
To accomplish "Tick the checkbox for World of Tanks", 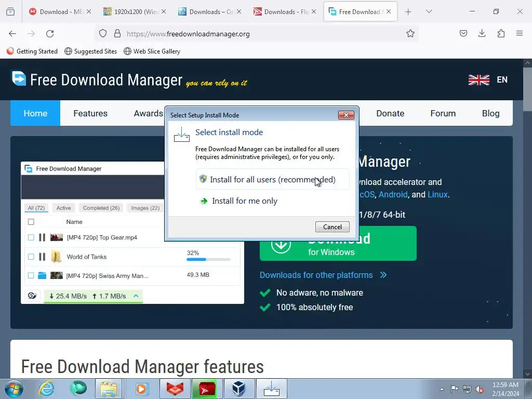I will pyautogui.click(x=31, y=257).
